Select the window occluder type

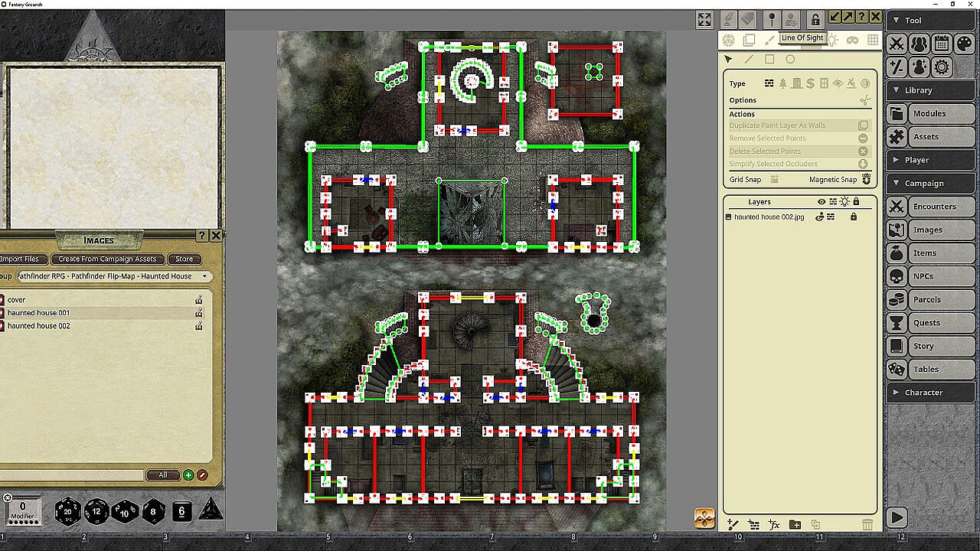pos(824,83)
